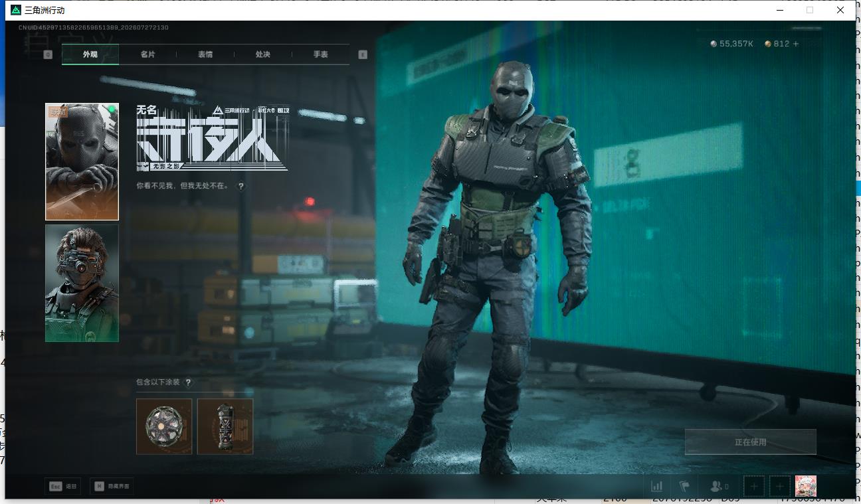Click the 包含以下涂装 label

click(158, 382)
